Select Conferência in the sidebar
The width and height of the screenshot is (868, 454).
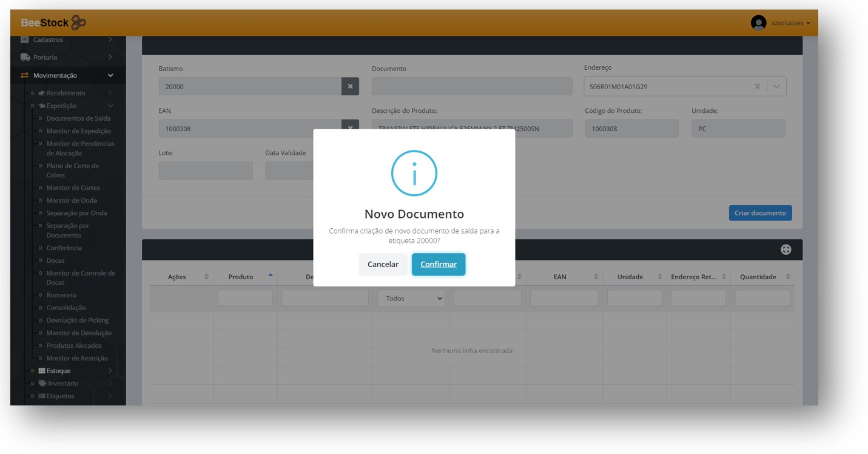[64, 248]
